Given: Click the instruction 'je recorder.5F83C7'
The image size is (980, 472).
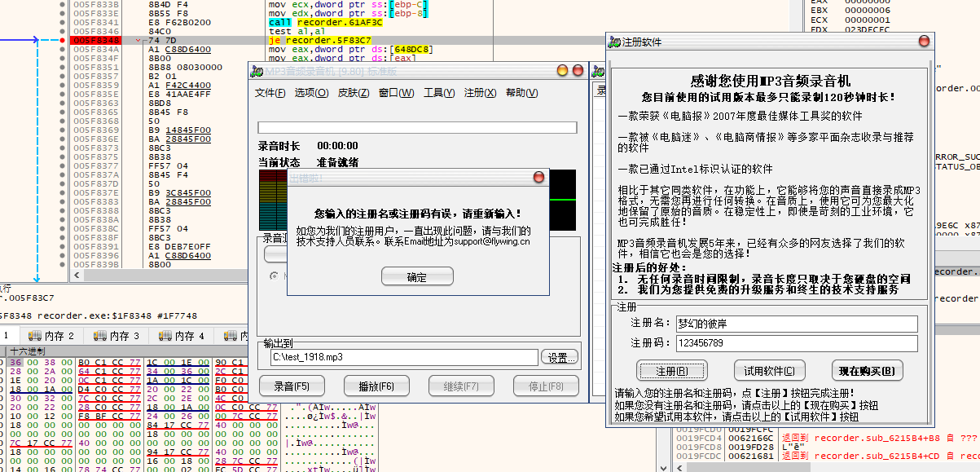Looking at the screenshot, I should click(x=319, y=40).
